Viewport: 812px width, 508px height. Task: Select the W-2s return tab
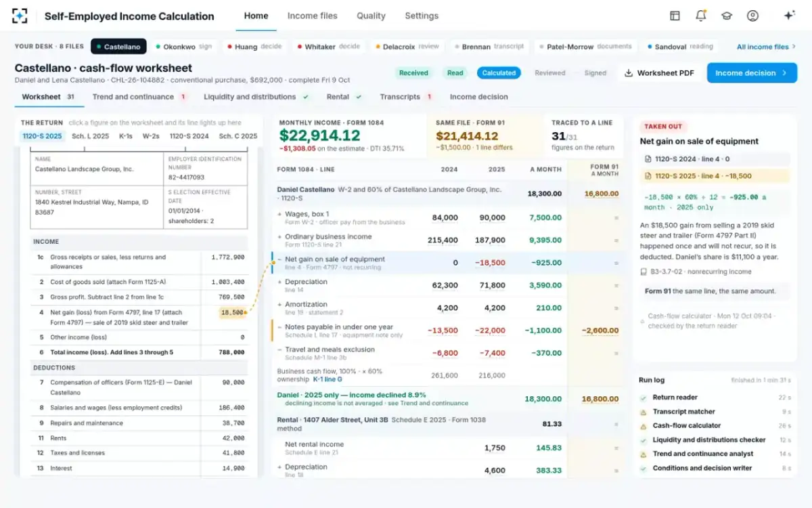[x=151, y=136]
